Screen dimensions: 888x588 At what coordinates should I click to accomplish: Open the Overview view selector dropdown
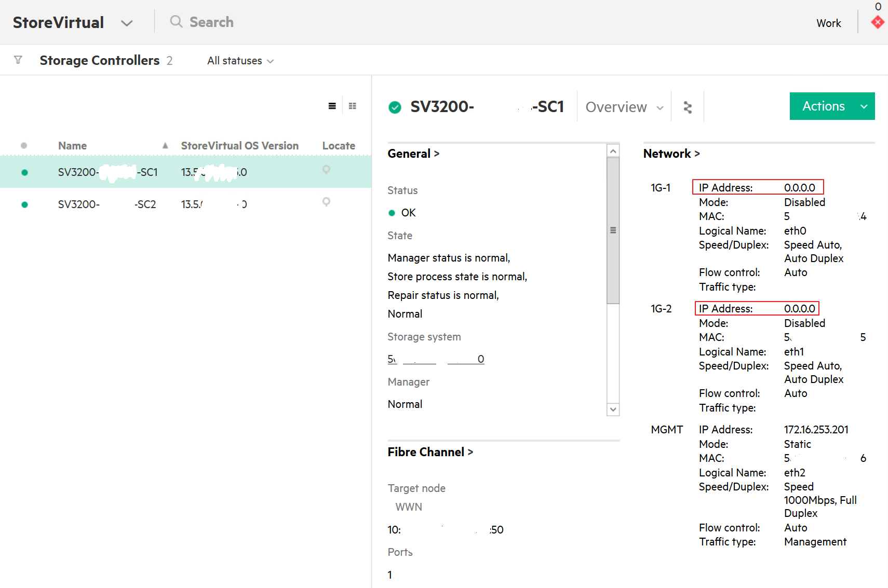625,107
